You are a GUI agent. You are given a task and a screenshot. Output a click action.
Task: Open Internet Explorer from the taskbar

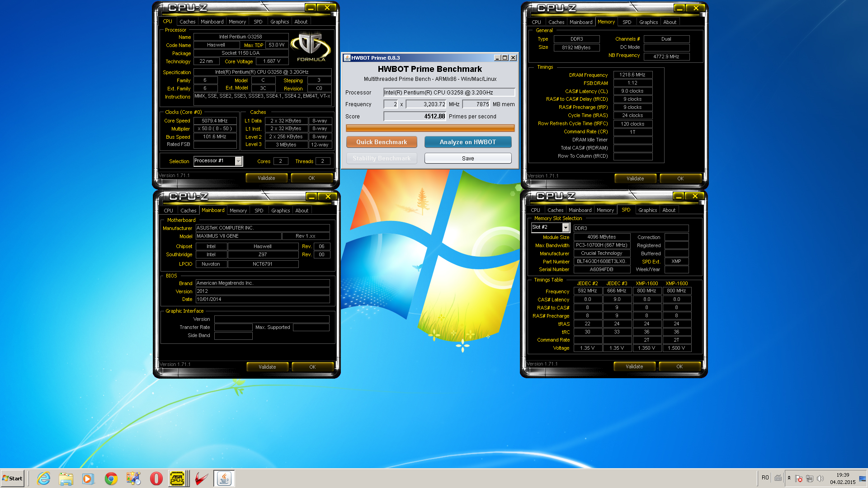tap(43, 479)
